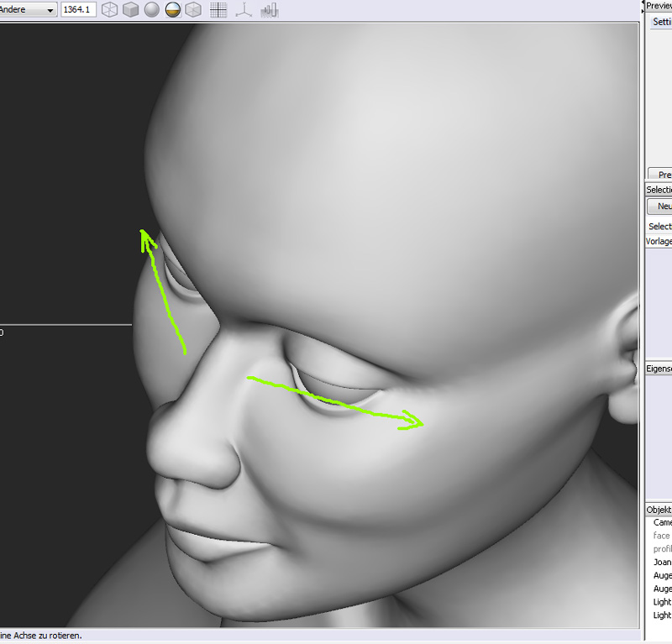Screen dimensions: 672x644
Task: Select the Camera item in object list
Action: 662,522
